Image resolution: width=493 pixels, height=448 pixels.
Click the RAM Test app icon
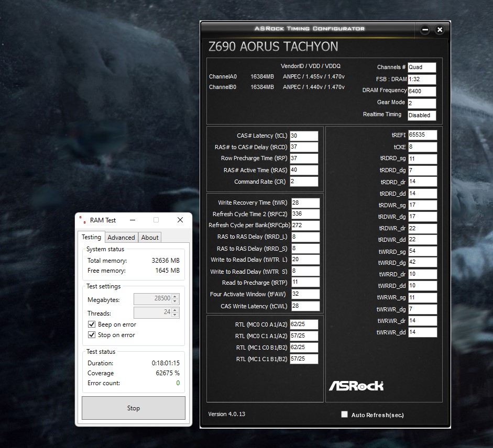pos(82,220)
